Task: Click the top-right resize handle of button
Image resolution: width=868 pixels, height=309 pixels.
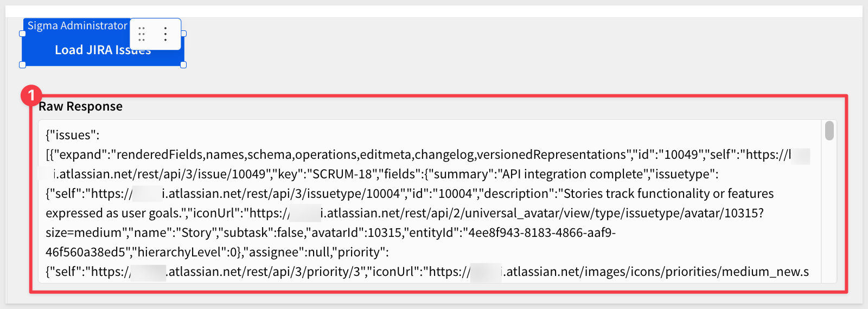Action: (x=183, y=34)
